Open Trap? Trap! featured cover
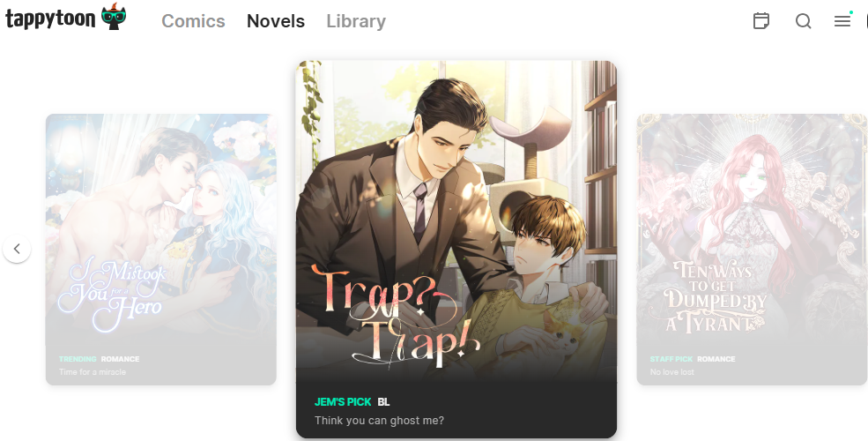Screen dimensions: 868x441 [456, 221]
